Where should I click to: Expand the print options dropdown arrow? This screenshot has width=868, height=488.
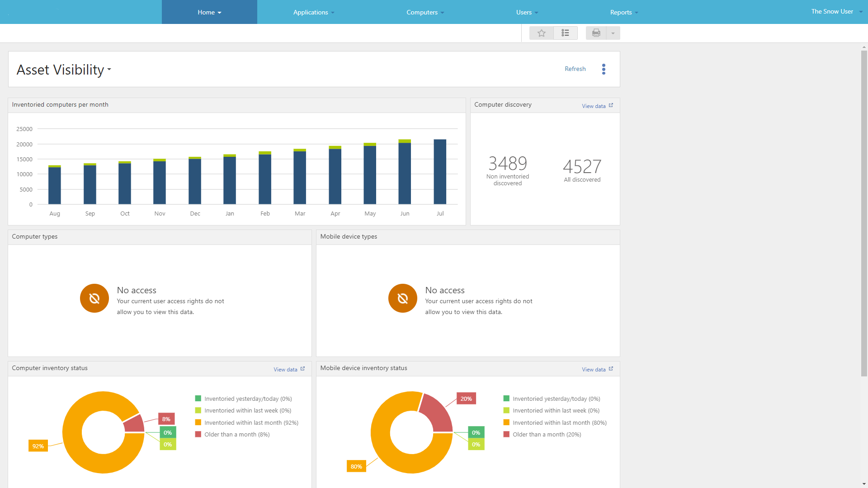tap(613, 33)
